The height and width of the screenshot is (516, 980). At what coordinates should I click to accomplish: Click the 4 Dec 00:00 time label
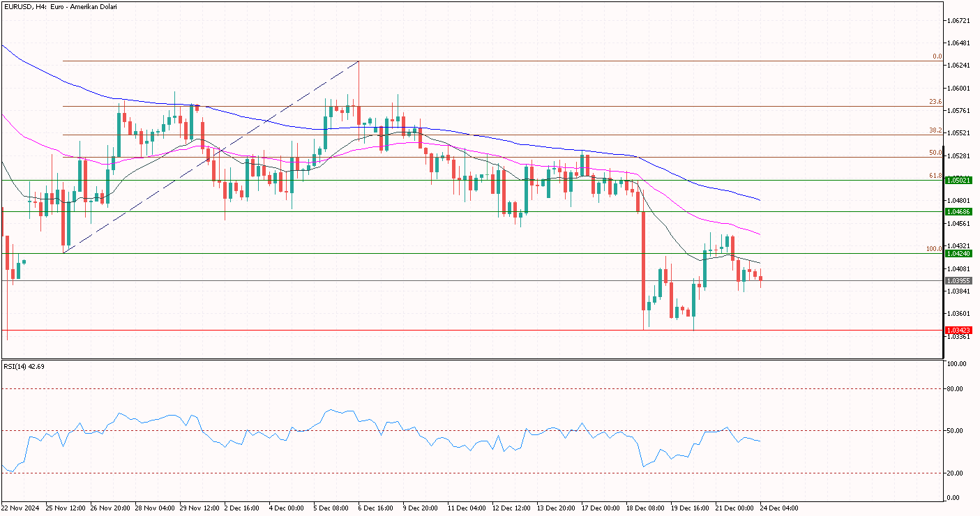point(288,508)
